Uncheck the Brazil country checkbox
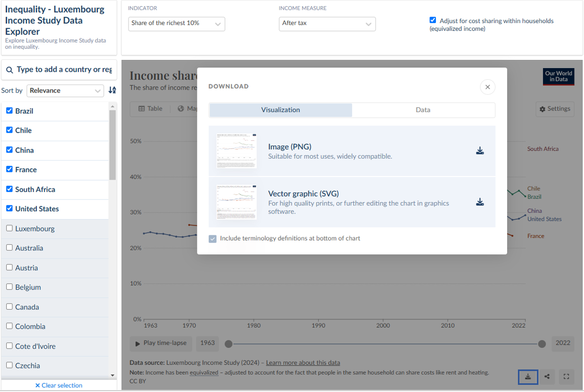The width and height of the screenshot is (584, 392). (9, 111)
